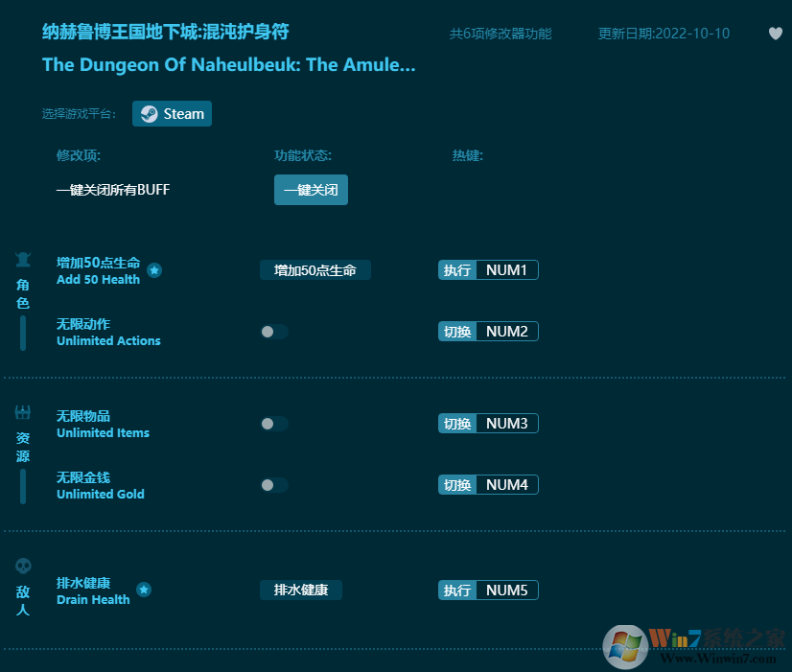Click the English game title text
The width and height of the screenshot is (792, 672).
228,66
